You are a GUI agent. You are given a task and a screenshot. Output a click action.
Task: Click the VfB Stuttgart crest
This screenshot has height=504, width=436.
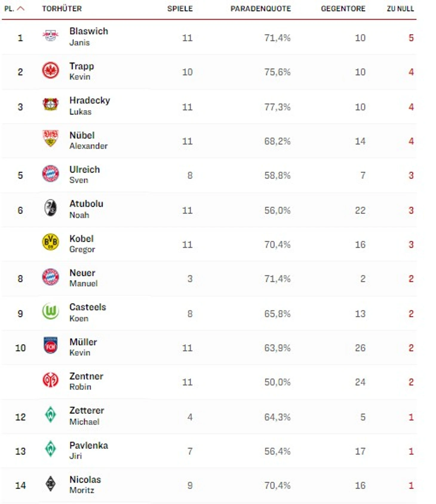point(50,138)
